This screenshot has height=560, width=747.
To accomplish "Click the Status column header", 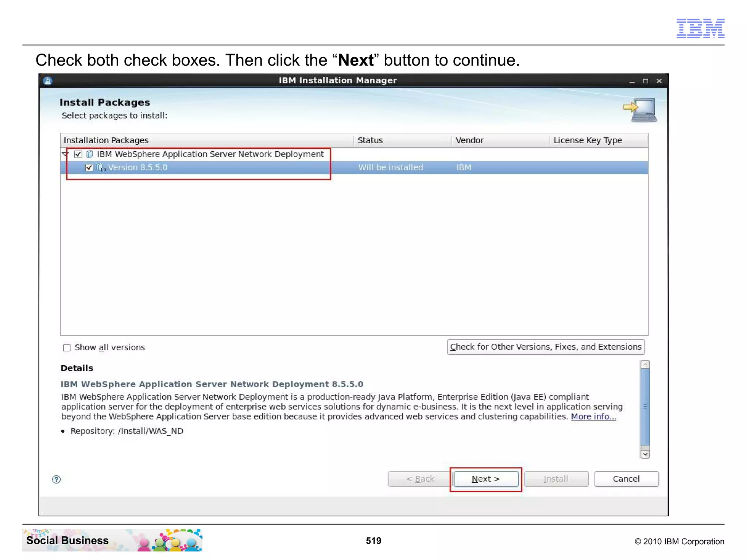I will coord(403,140).
